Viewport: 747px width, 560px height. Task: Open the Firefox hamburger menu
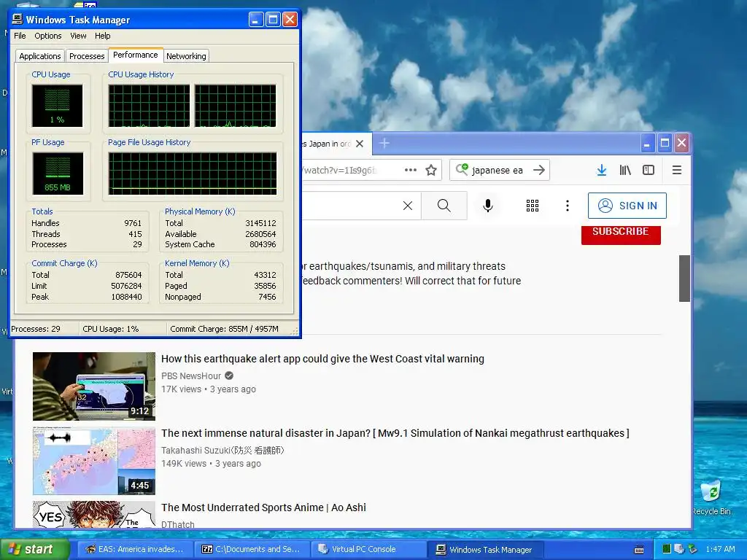click(x=676, y=170)
